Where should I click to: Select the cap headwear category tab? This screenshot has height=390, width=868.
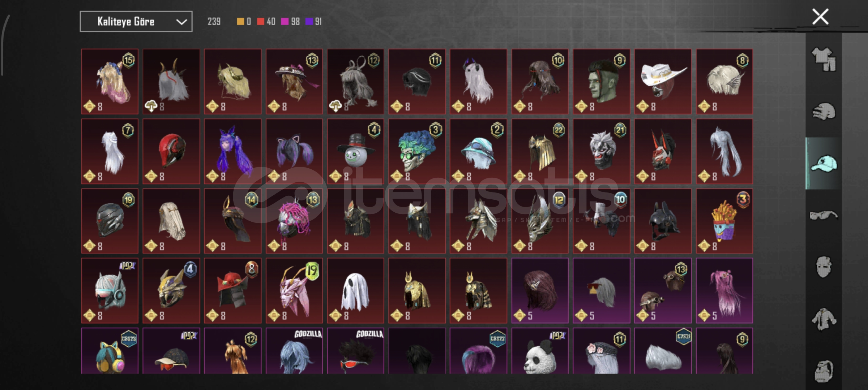click(824, 163)
